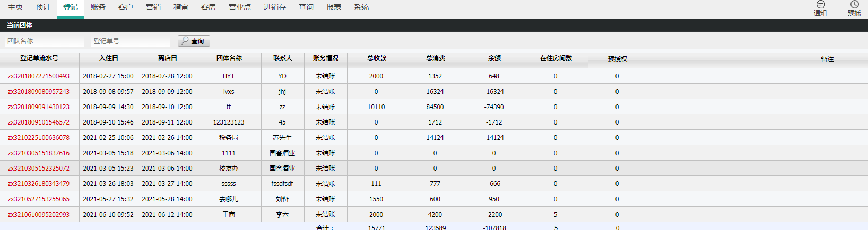Viewport: 868px width, 230px height.
Task: Select the lvxs group name cell
Action: 229,92
